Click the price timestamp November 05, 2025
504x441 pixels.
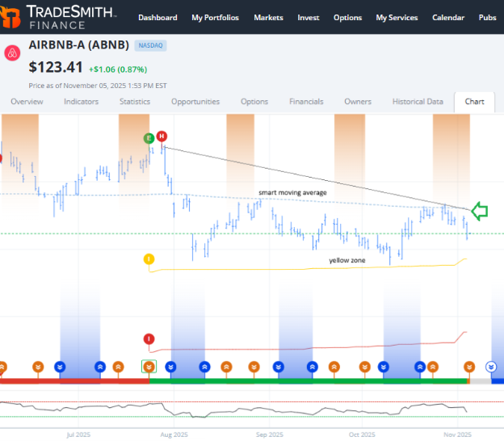click(98, 86)
